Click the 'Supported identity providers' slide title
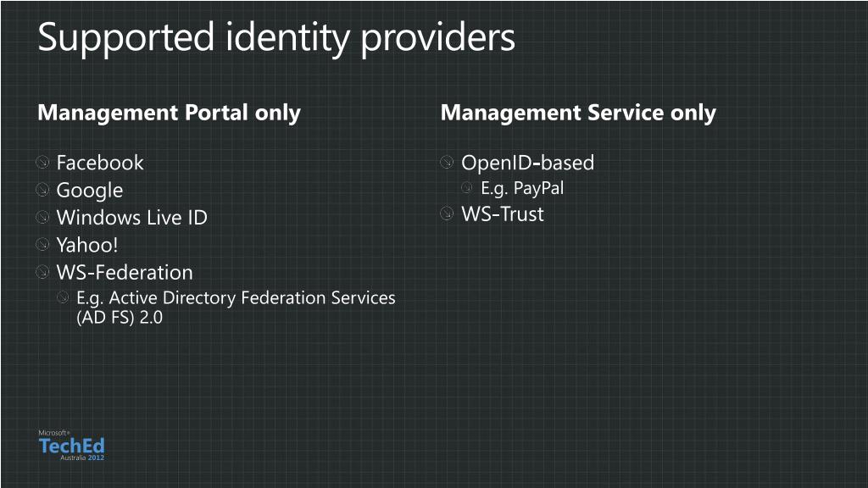The image size is (868, 488). pos(276,38)
